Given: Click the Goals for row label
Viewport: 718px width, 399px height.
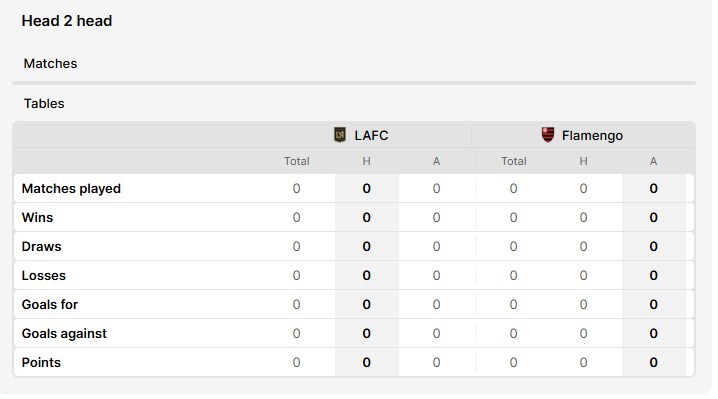Looking at the screenshot, I should (49, 304).
